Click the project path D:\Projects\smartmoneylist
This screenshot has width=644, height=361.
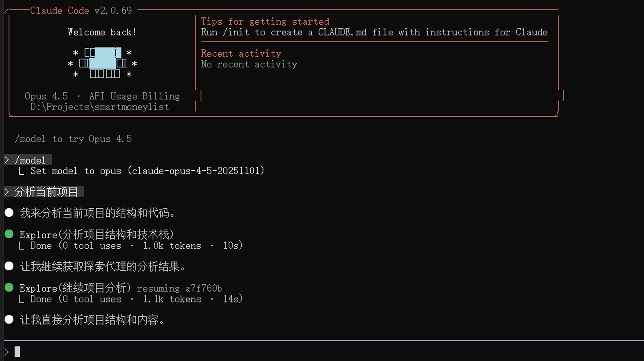(x=99, y=107)
